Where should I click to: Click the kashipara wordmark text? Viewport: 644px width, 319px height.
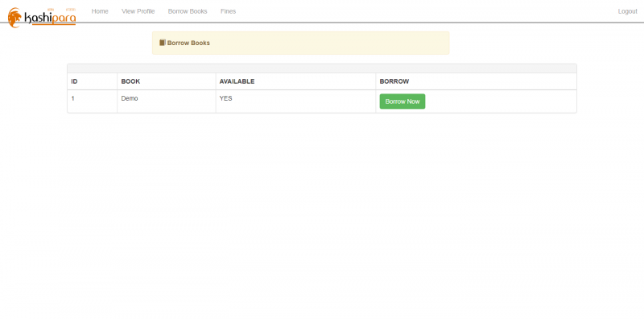[x=50, y=18]
